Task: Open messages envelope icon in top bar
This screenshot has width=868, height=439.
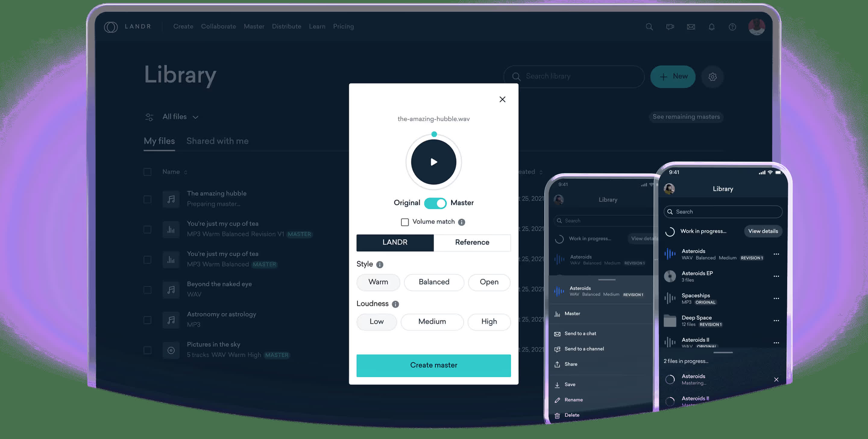Action: point(691,27)
